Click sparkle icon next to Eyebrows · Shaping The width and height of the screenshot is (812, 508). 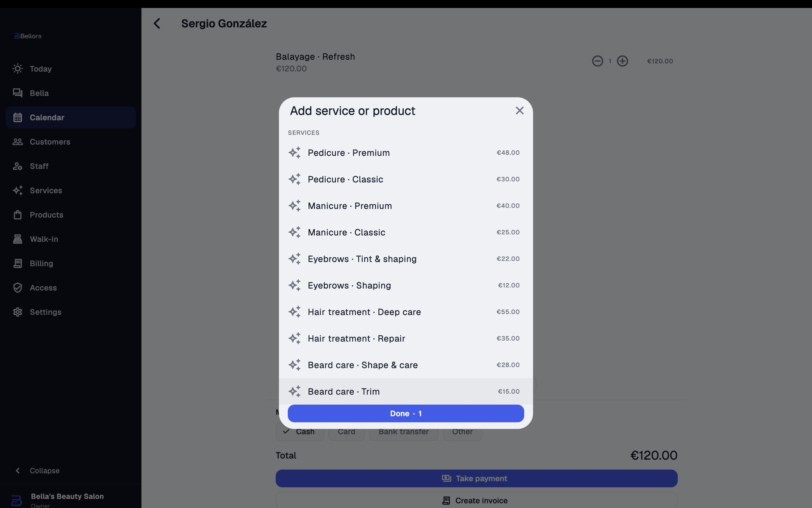point(294,285)
